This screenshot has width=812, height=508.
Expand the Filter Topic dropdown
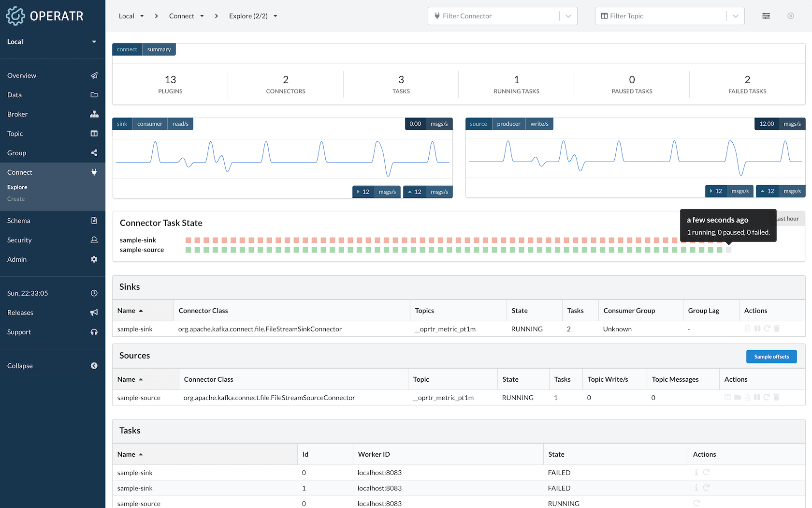(736, 15)
